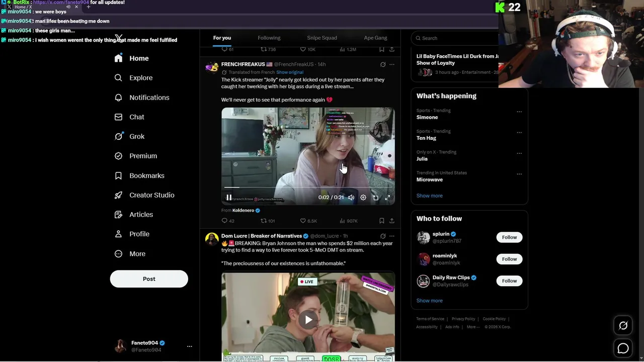Viewport: 644px width, 362px height.
Task: Open Notifications bell in sidebar
Action: click(x=118, y=98)
